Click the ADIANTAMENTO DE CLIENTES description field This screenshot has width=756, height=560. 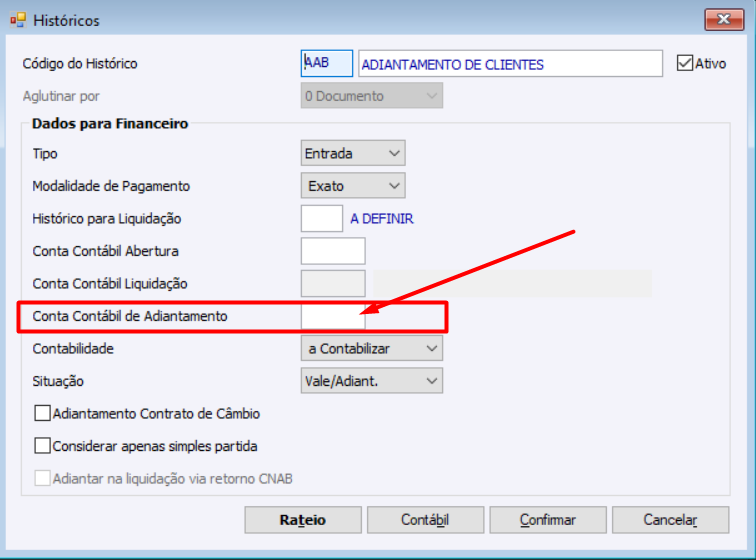510,64
